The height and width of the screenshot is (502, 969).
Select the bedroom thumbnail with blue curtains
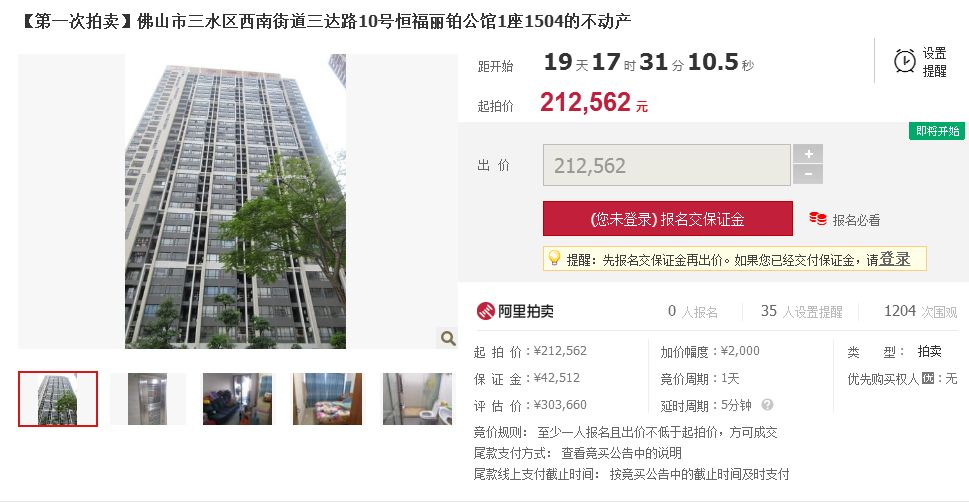click(x=328, y=399)
